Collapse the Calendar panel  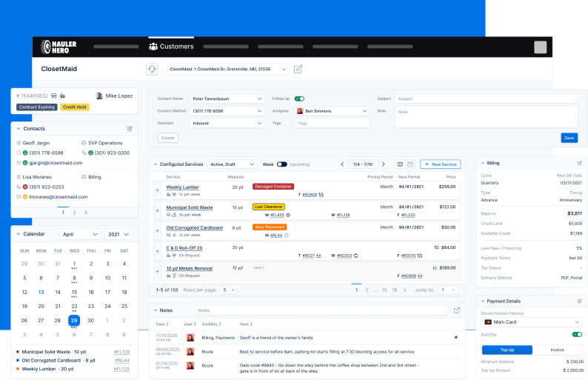(18, 234)
